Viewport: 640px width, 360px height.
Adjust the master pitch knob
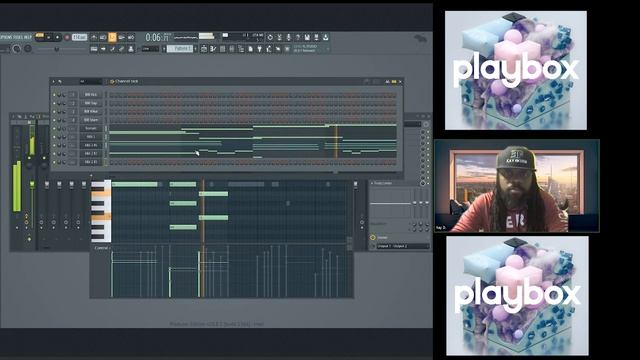tap(28, 49)
